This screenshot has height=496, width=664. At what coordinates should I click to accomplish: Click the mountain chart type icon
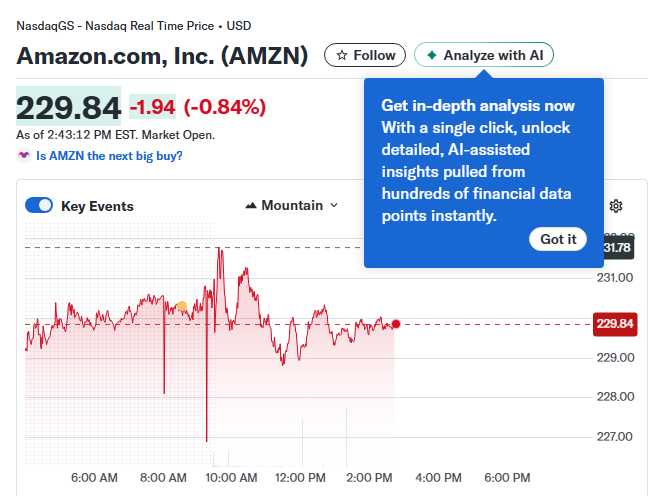pos(250,206)
